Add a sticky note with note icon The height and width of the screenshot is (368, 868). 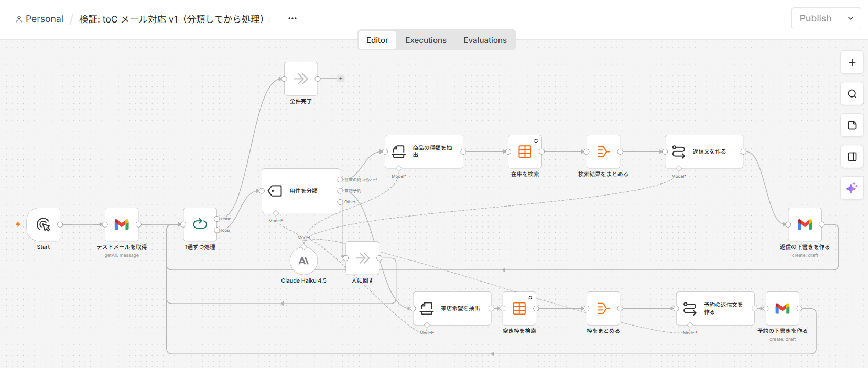852,125
